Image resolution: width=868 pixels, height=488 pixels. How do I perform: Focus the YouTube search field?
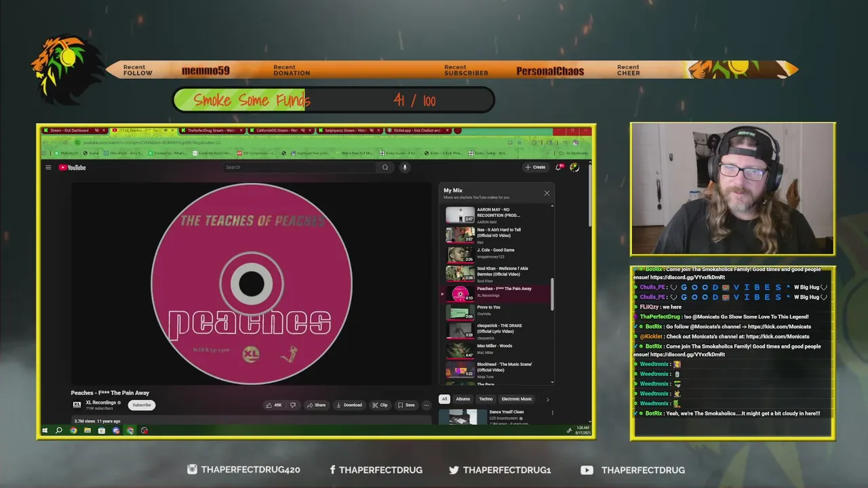(x=299, y=167)
